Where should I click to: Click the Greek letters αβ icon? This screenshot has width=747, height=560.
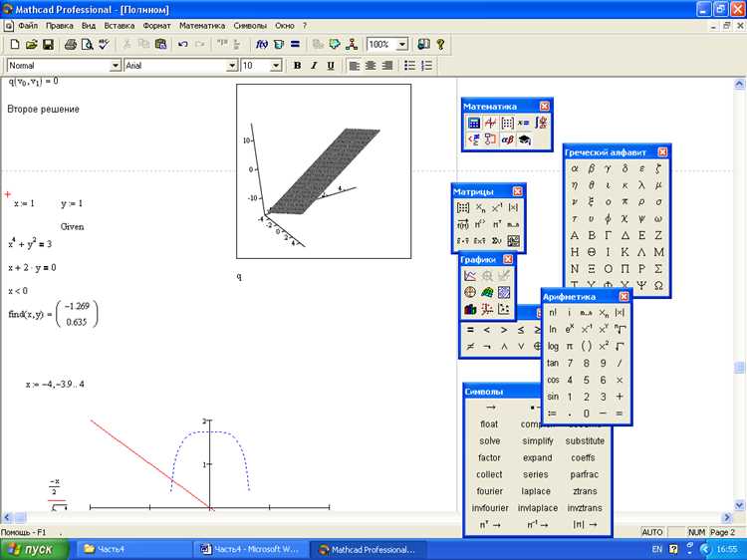click(507, 140)
